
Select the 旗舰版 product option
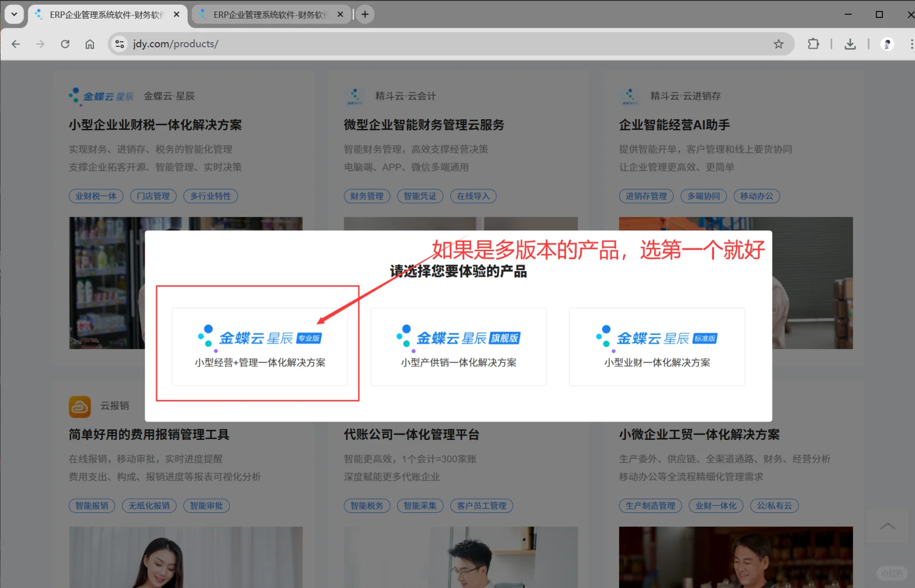click(x=458, y=346)
